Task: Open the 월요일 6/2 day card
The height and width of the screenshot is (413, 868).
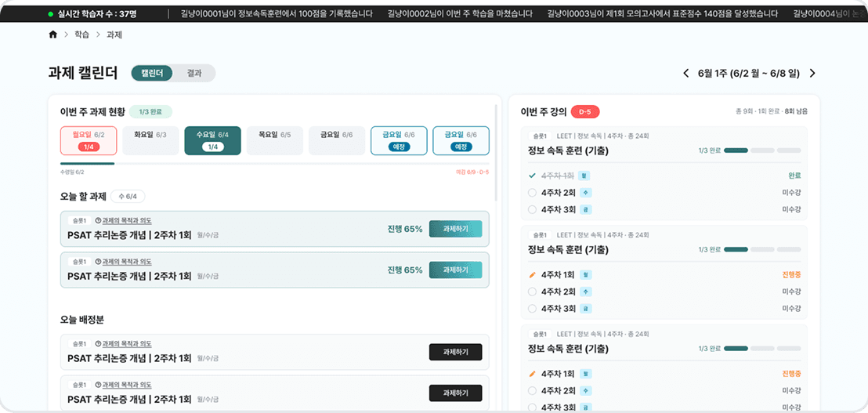Action: 89,140
